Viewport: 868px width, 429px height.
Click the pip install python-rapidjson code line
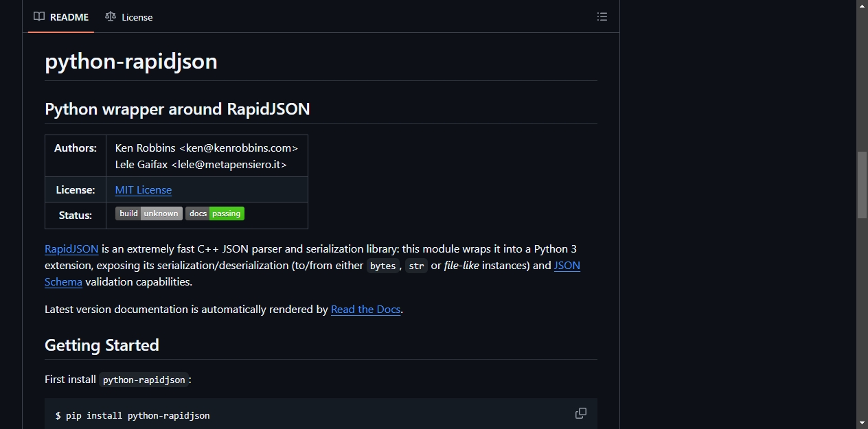133,415
